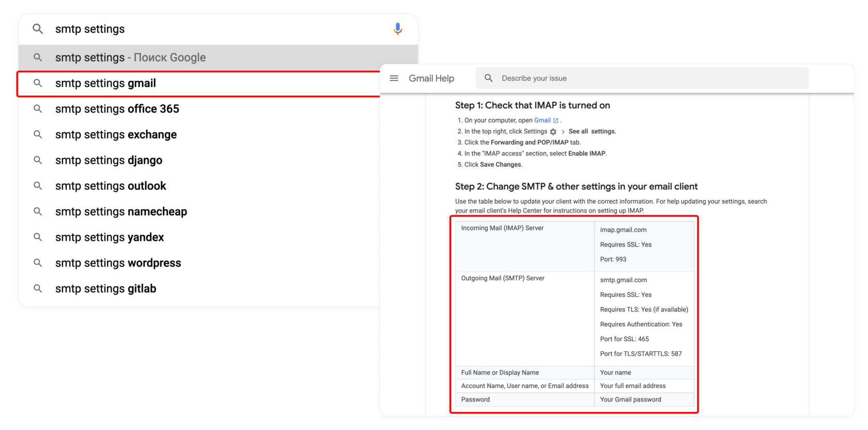Click the Settings gear icon in instructions
This screenshot has height=430, width=868.
point(553,132)
